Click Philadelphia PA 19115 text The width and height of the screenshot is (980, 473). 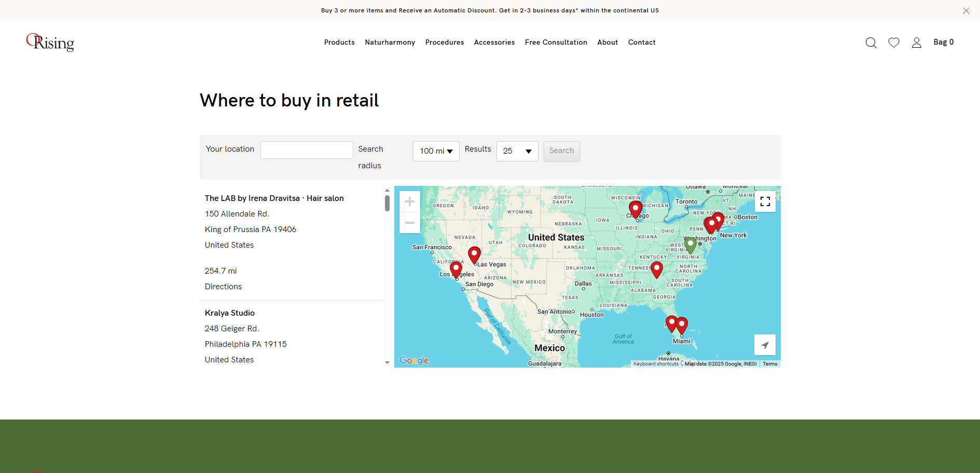246,344
